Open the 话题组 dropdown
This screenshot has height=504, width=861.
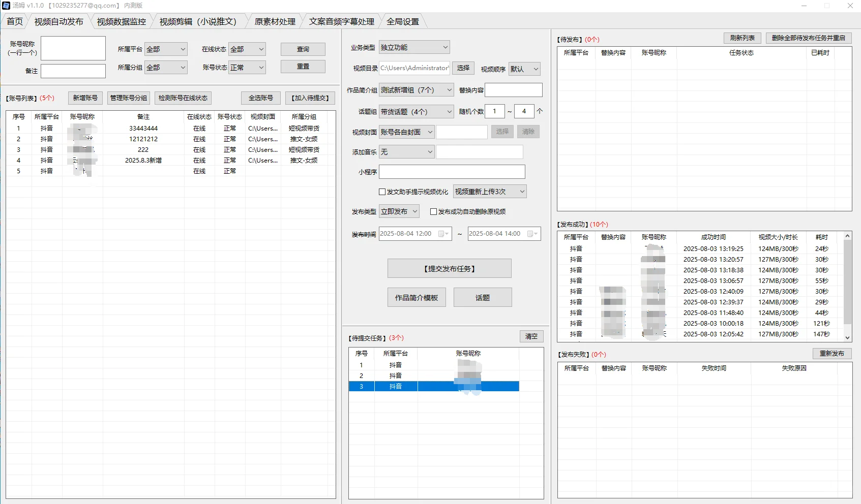[416, 112]
